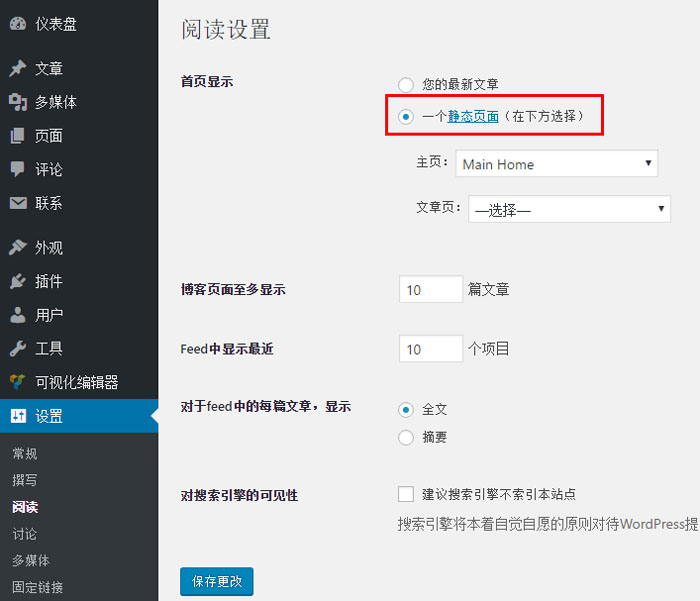Go to the 固定链接 settings submenu
Image resolution: width=700 pixels, height=601 pixels.
(38, 587)
